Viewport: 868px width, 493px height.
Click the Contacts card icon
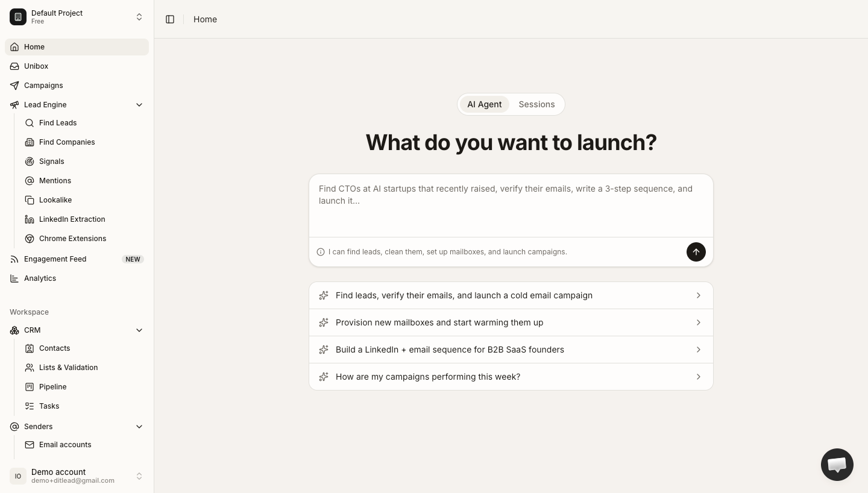30,348
